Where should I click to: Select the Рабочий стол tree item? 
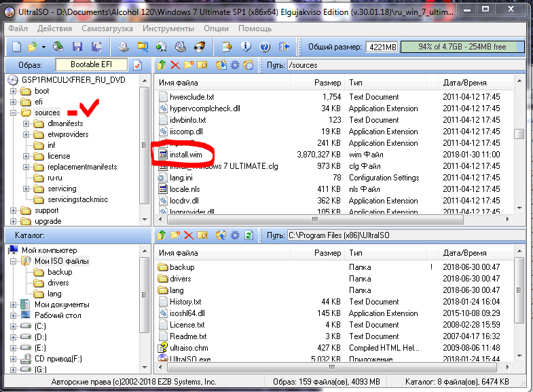(58, 315)
